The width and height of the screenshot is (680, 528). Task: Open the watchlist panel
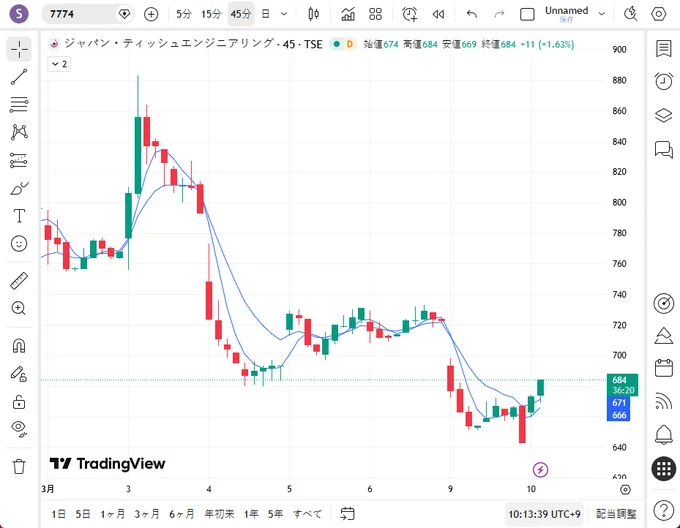pyautogui.click(x=664, y=49)
